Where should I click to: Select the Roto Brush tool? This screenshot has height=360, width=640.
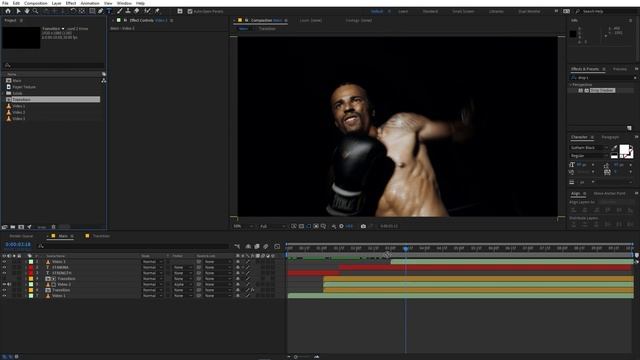(147, 11)
